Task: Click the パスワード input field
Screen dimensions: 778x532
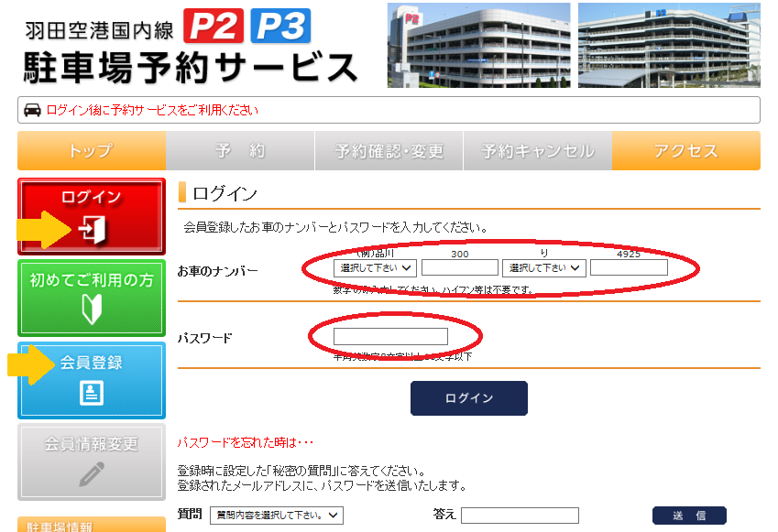Action: click(390, 337)
